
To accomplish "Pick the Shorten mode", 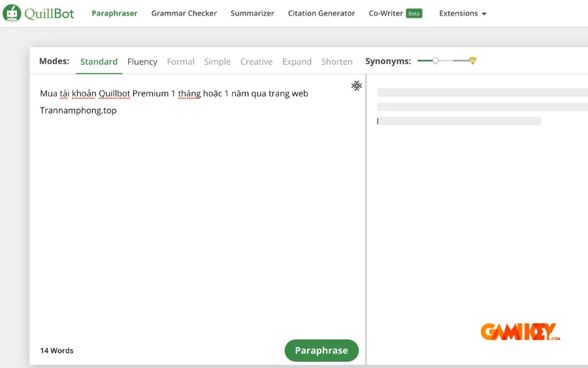I will pos(336,61).
